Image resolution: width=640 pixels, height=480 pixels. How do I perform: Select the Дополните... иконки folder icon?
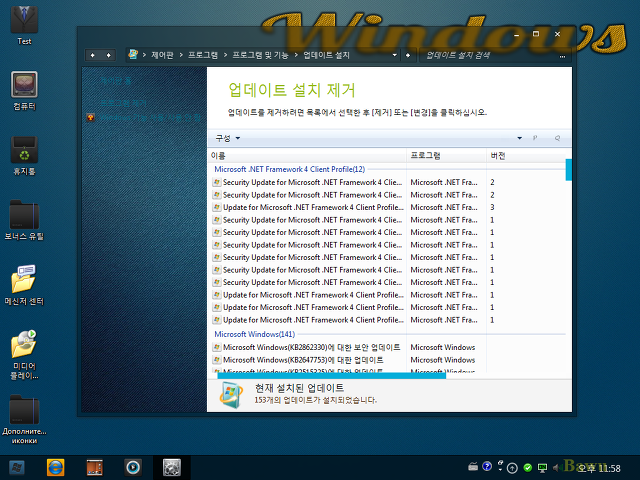pyautogui.click(x=24, y=420)
